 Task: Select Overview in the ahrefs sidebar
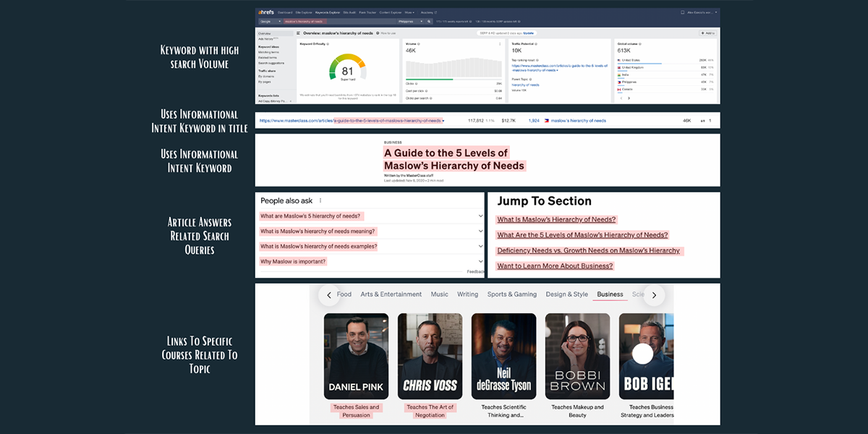274,33
